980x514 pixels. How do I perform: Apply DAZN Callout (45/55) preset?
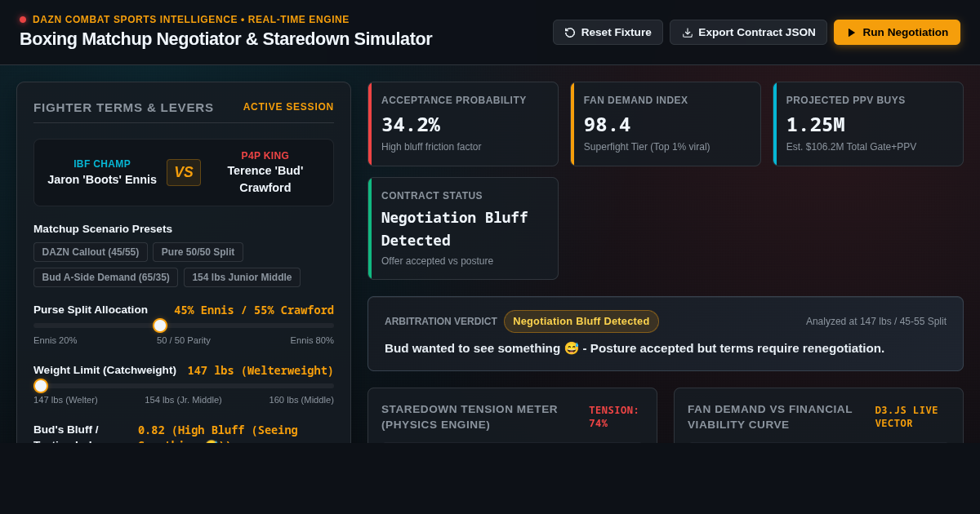tap(91, 252)
